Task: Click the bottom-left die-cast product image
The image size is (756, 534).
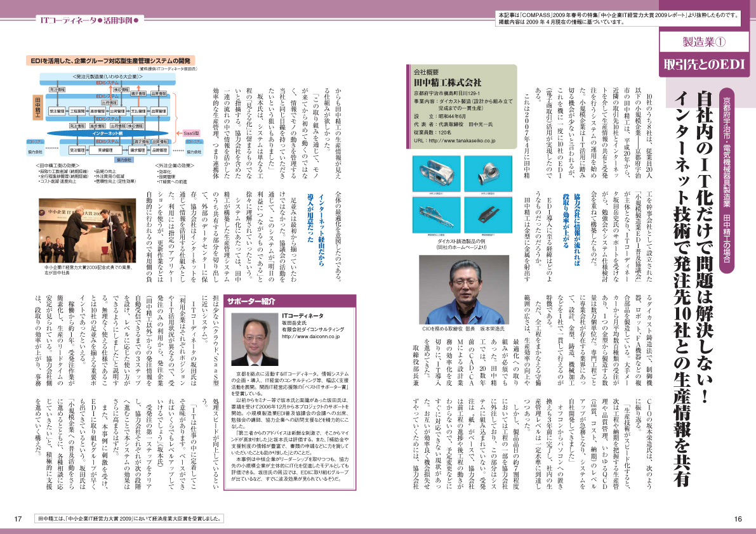Action: pos(436,215)
